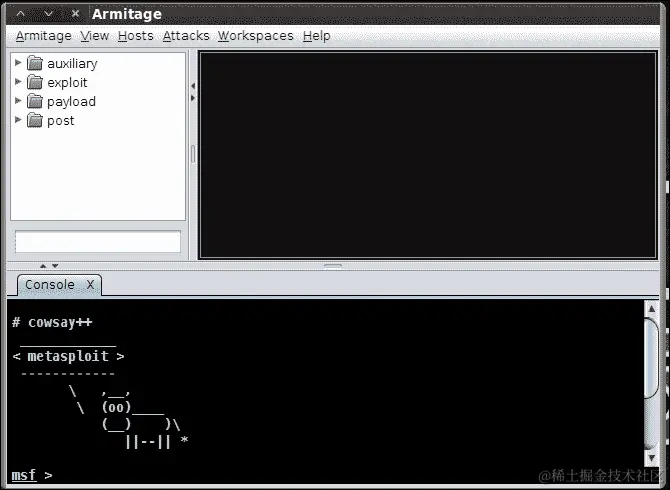Click the 'metasploit' cowsay text
Screen dimensions: 670x490
[x=68, y=356]
